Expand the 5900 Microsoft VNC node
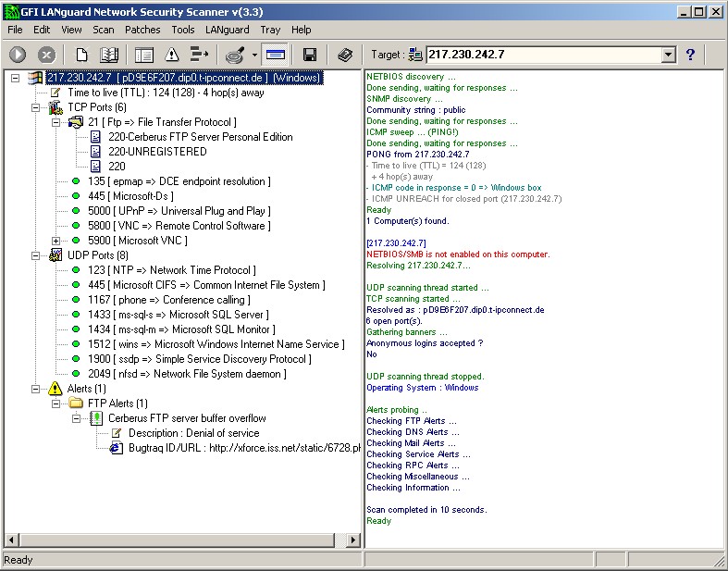728x571 pixels. point(56,242)
